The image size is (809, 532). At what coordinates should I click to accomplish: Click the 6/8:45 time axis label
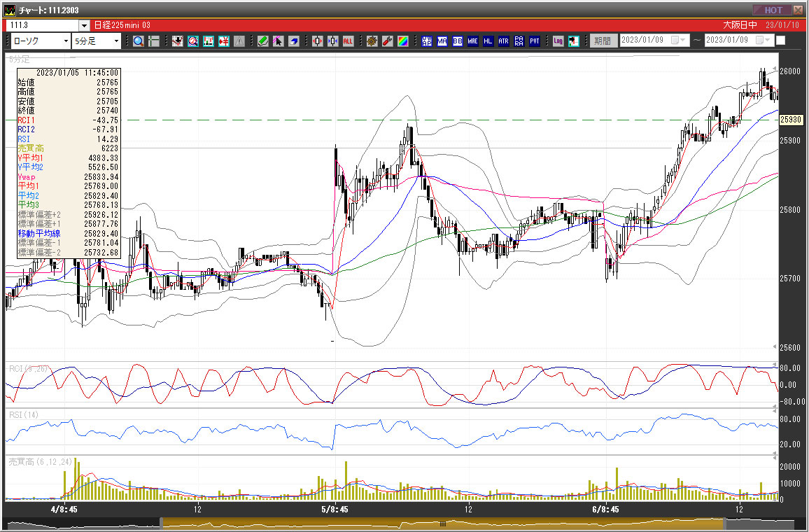click(x=605, y=510)
